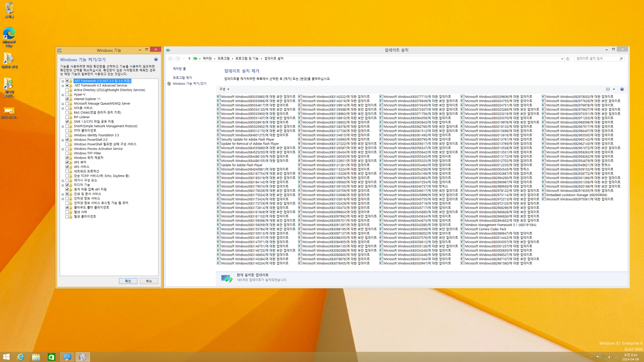This screenshot has width=644, height=362.
Task: Open the recent locations dropdown arrow
Action: click(184, 59)
